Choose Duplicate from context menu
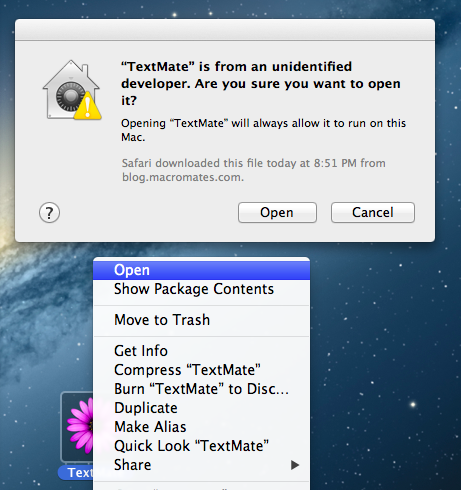This screenshot has height=490, width=461. tap(201, 408)
